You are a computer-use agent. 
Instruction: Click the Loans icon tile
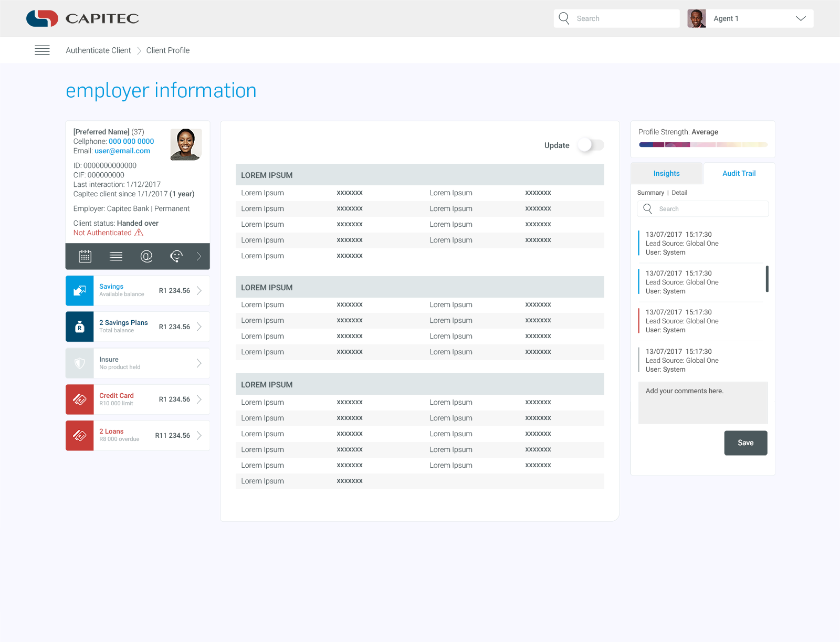coord(80,436)
